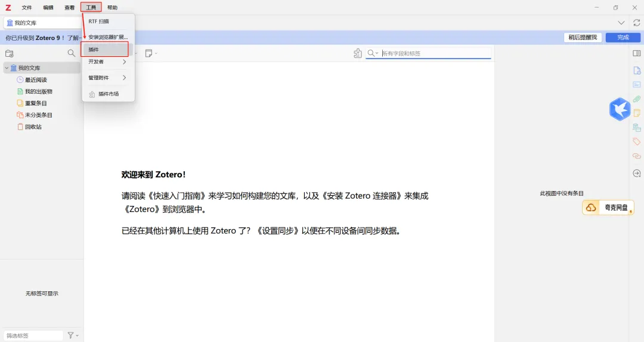Image resolution: width=644 pixels, height=342 pixels.
Task: Focus the 所有字段和标签 search field
Action: pos(436,53)
